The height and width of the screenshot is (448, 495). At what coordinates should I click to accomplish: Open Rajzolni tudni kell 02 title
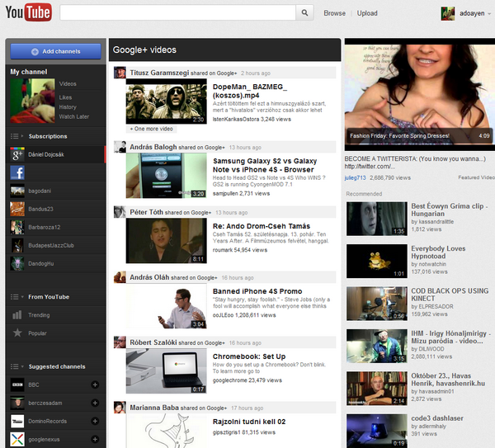(249, 422)
